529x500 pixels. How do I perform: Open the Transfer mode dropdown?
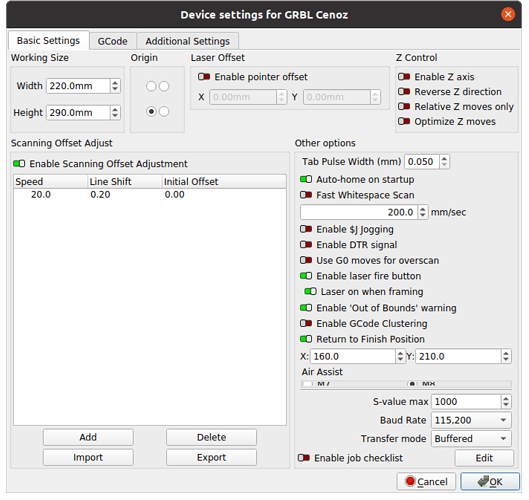click(471, 439)
